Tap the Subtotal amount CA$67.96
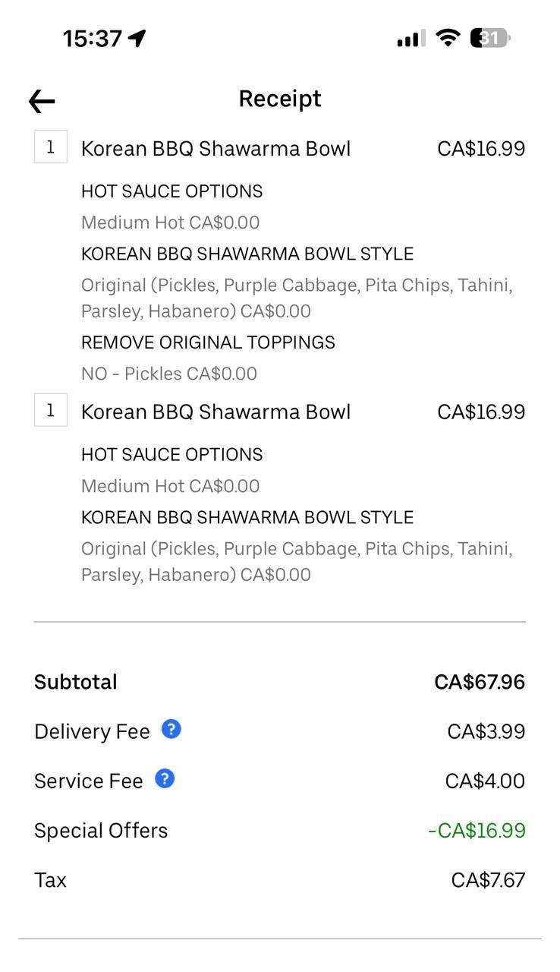 (x=479, y=682)
